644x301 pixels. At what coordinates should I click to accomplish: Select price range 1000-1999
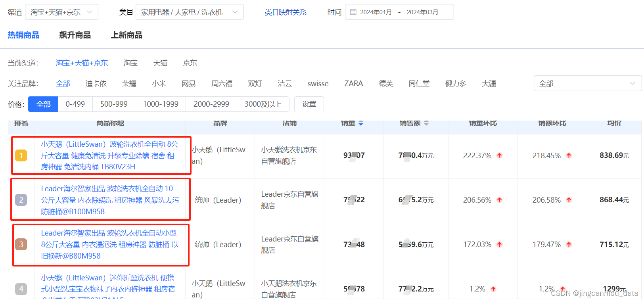click(161, 104)
